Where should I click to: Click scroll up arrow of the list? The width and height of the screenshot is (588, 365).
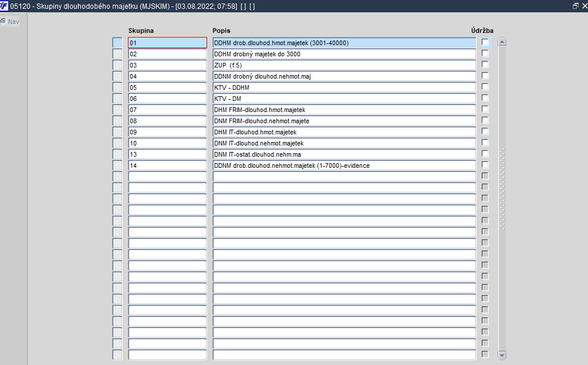502,42
